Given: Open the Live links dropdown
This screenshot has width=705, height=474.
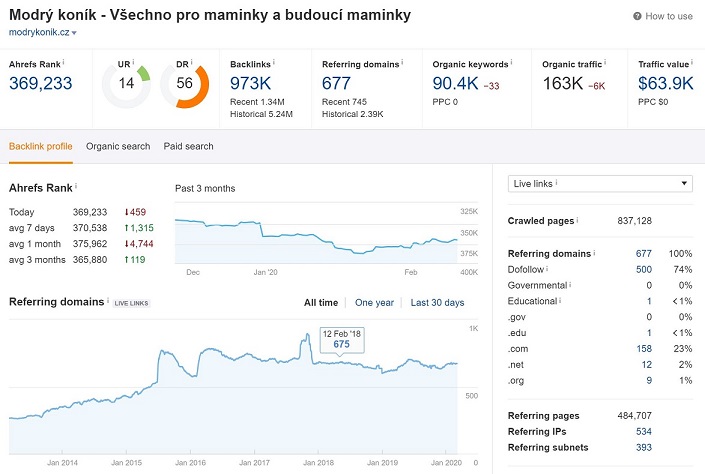Looking at the screenshot, I should (x=600, y=183).
